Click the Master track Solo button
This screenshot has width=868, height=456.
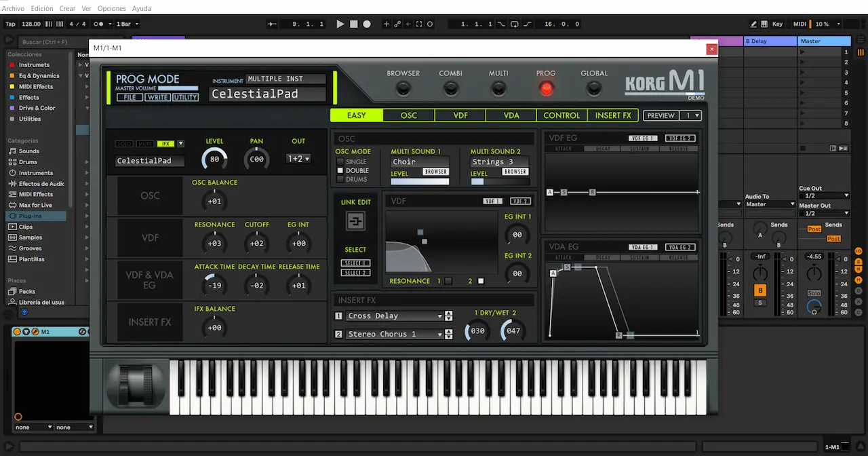coord(814,293)
